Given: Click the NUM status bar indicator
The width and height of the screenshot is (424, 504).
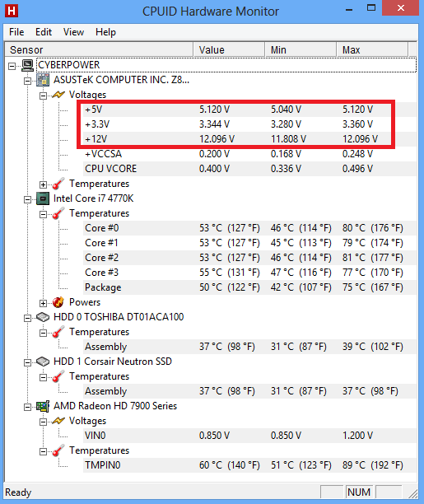Looking at the screenshot, I should tap(359, 492).
